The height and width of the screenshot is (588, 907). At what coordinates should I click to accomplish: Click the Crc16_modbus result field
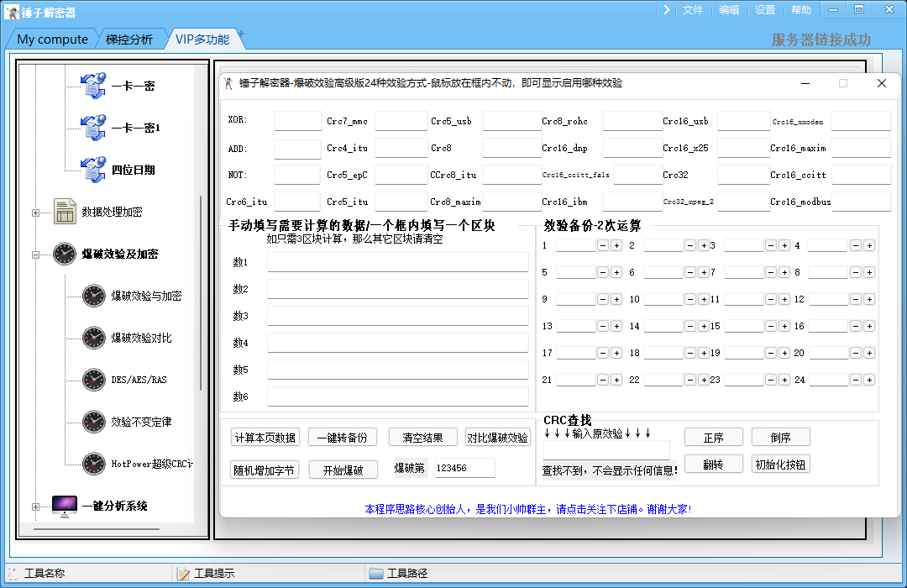[861, 202]
